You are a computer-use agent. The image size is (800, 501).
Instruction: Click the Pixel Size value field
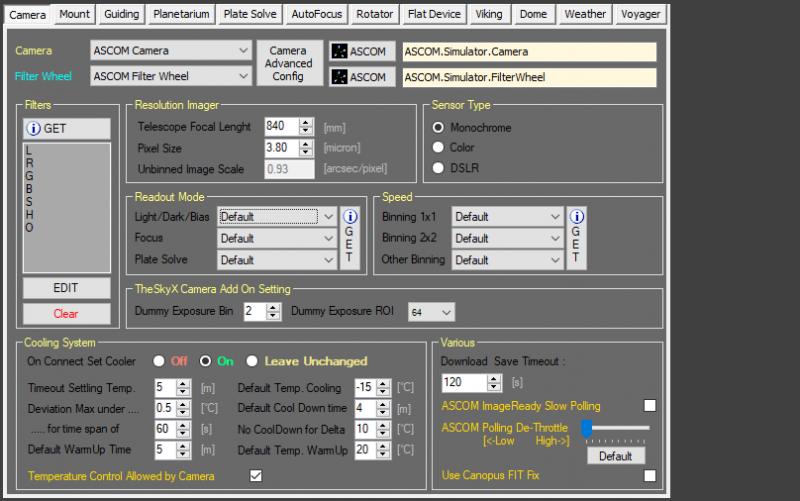[x=282, y=148]
